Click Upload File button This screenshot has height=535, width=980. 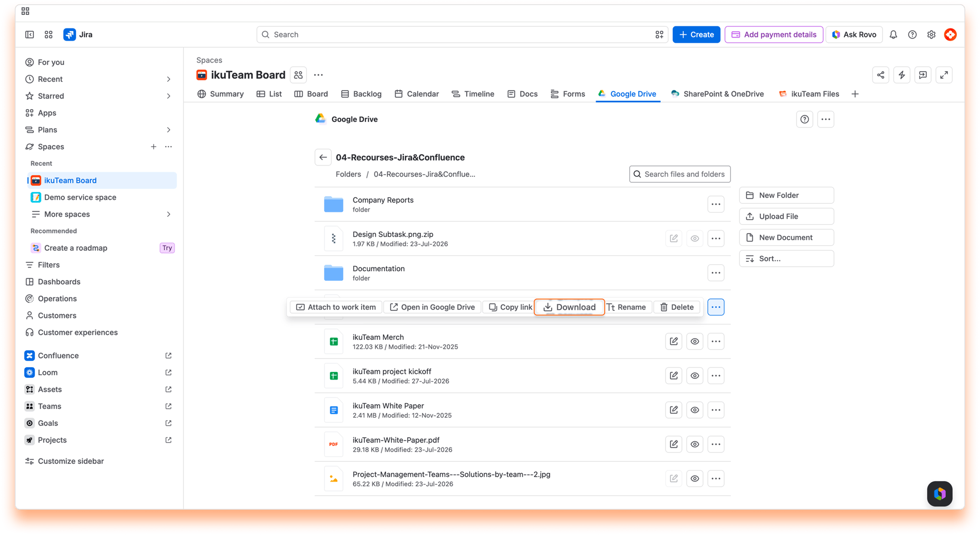tap(786, 216)
